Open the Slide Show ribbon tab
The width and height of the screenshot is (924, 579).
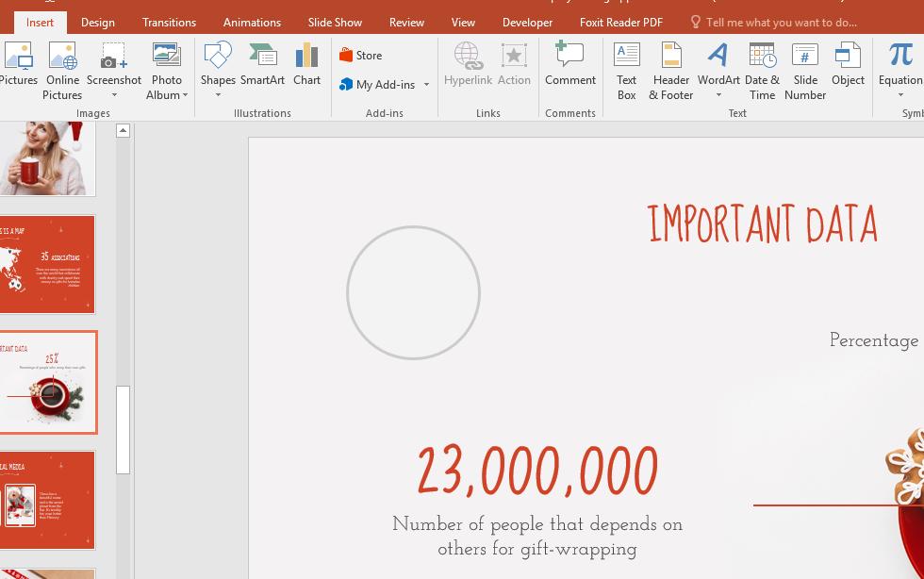(335, 22)
